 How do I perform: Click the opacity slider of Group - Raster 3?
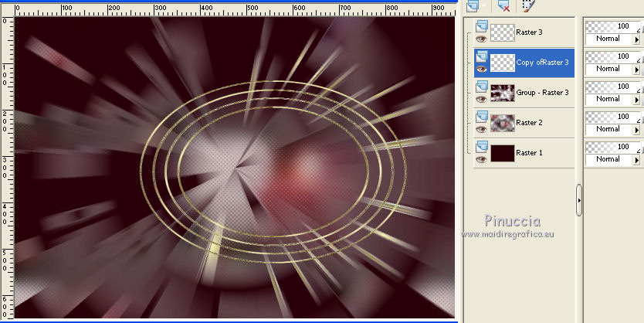[x=613, y=87]
